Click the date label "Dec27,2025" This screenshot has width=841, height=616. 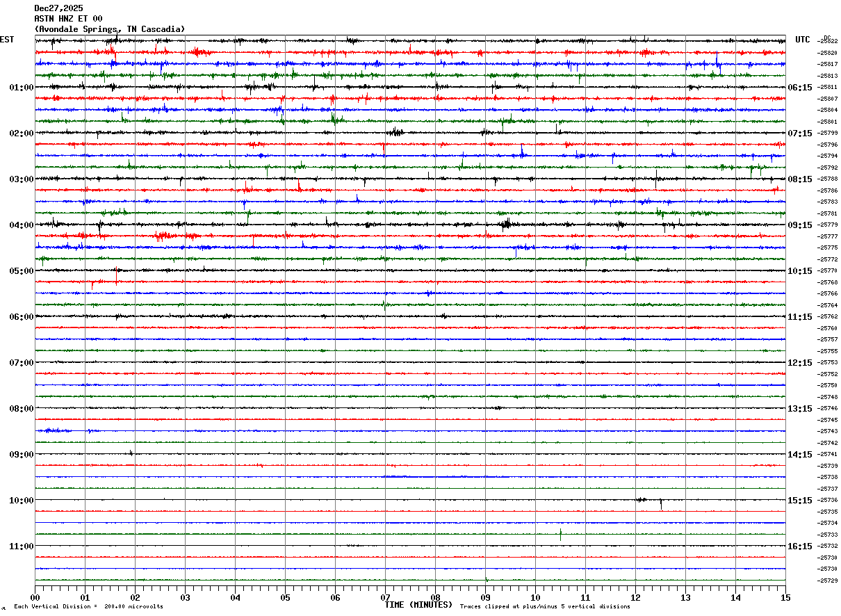(x=58, y=8)
